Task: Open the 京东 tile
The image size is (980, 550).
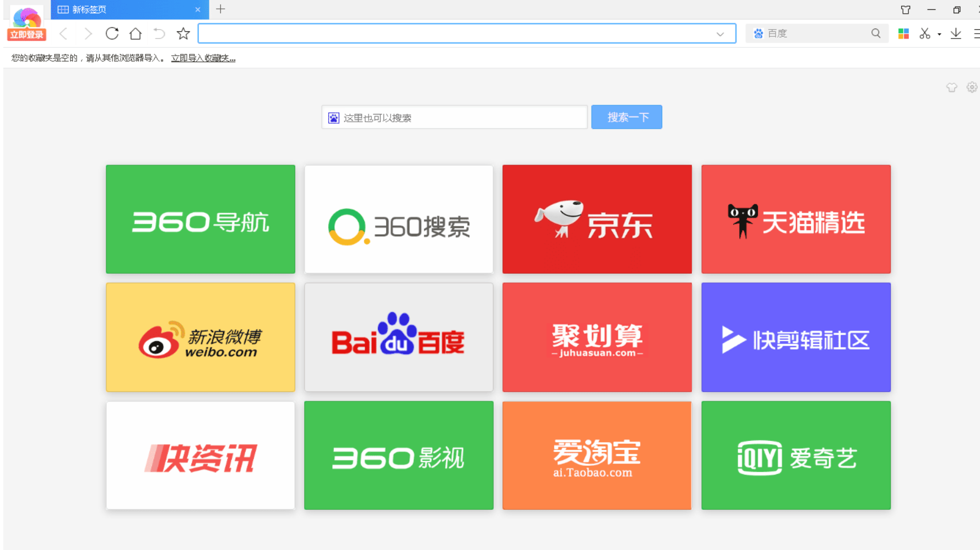Action: click(597, 219)
